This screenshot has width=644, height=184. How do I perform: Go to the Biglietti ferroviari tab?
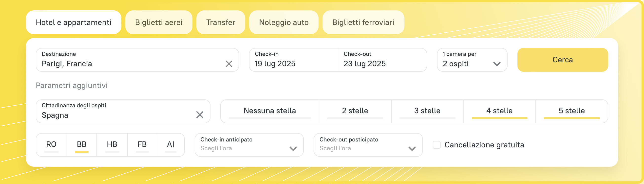363,22
